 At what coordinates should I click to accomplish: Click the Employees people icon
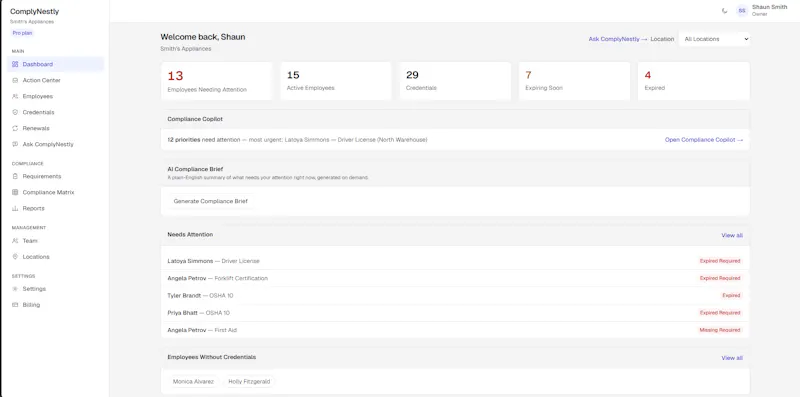click(15, 96)
